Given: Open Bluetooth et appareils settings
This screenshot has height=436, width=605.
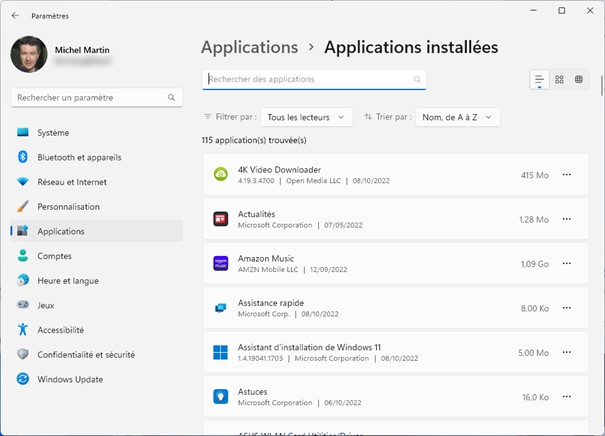Looking at the screenshot, I should (79, 157).
